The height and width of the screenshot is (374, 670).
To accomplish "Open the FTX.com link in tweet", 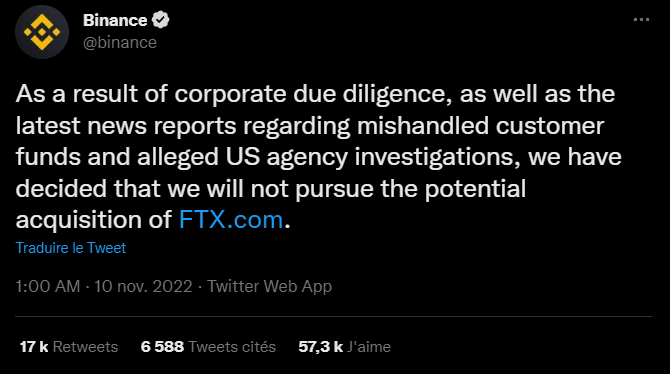I will coord(231,220).
